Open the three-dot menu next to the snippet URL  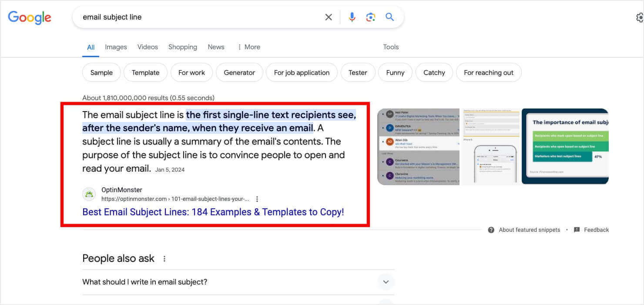point(257,199)
